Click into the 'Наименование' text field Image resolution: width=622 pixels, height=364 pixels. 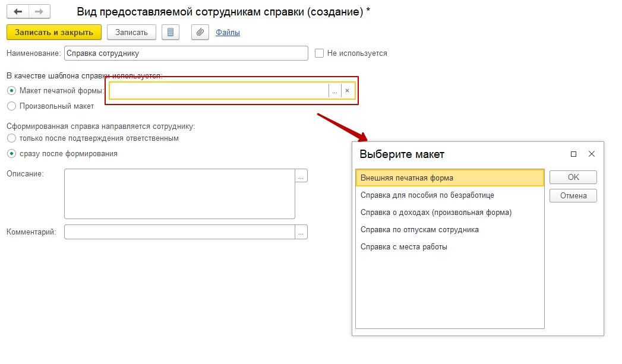186,53
